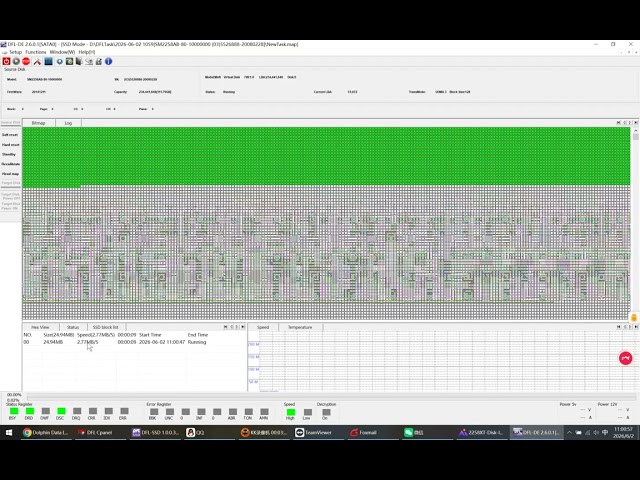Switch to the SSD block list tab
The width and height of the screenshot is (640, 480).
105,327
